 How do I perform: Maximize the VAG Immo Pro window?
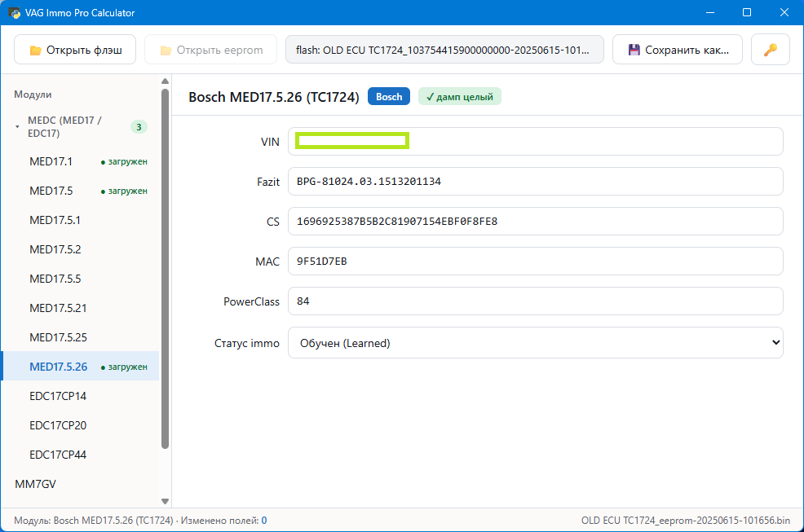tap(747, 12)
